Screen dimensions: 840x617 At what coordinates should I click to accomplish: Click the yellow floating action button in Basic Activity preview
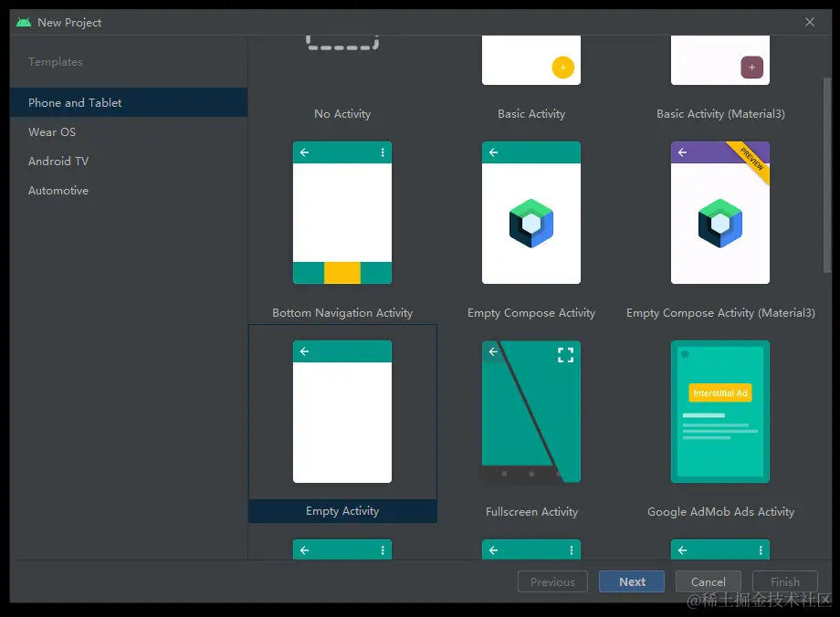click(x=562, y=68)
